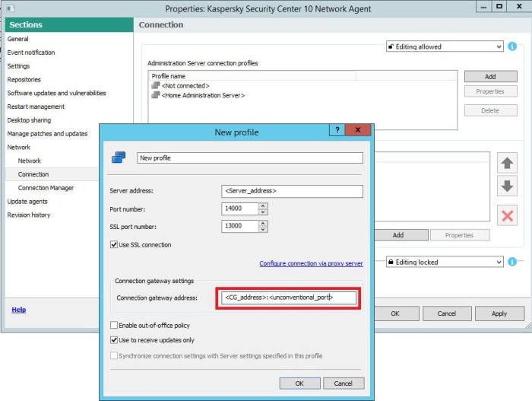Click the profile name input field
The height and width of the screenshot is (401, 532).
250,158
